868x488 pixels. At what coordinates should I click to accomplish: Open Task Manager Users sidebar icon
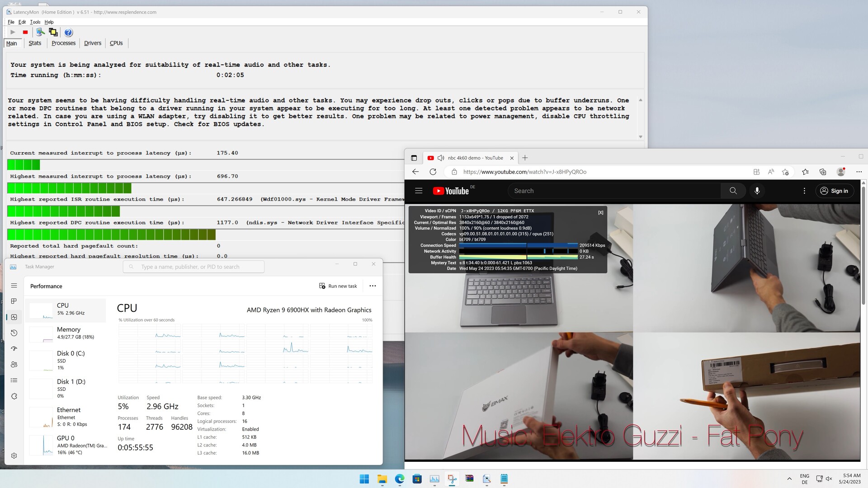tap(14, 364)
